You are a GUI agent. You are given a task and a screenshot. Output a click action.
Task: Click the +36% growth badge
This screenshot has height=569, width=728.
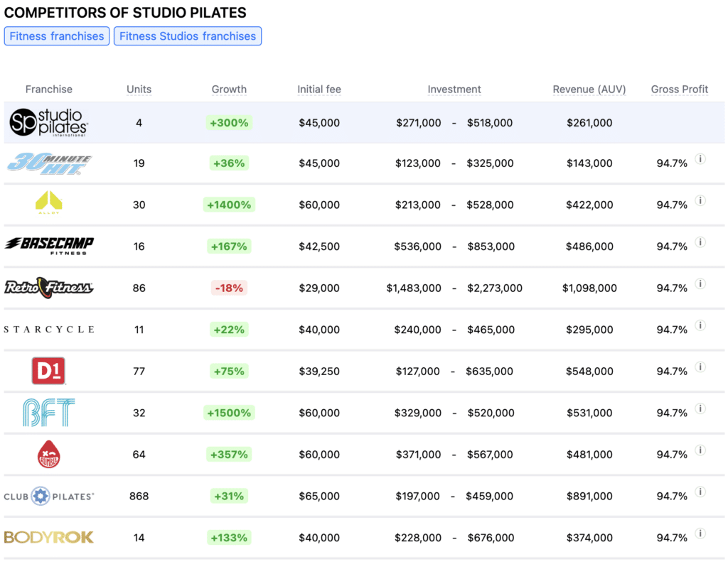click(229, 163)
